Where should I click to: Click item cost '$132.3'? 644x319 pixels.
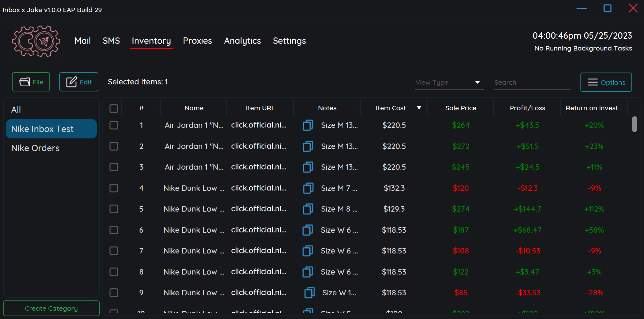point(394,188)
